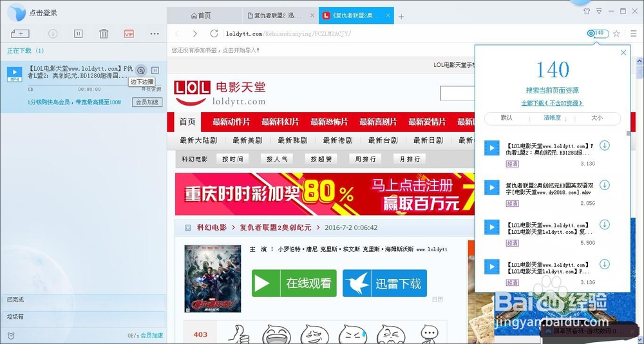The width and height of the screenshot is (644, 344).
Task: Click the 科幻电影 breadcrumb link
Action: [x=211, y=227]
